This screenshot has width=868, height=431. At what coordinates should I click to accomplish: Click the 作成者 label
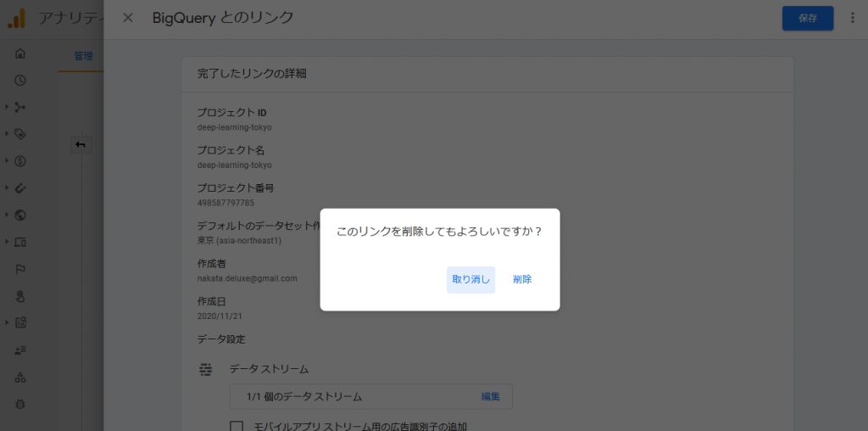click(x=212, y=264)
